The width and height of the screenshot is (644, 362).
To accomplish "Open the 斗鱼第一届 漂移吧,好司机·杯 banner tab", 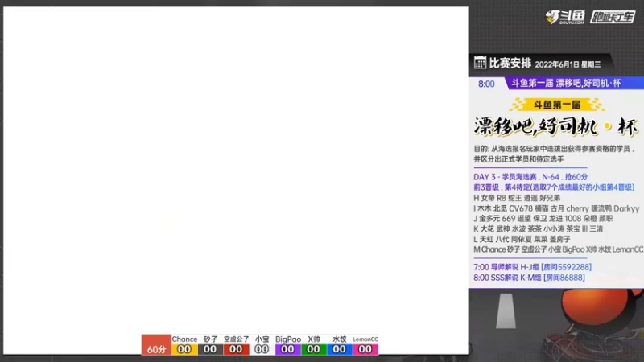I will [x=574, y=84].
